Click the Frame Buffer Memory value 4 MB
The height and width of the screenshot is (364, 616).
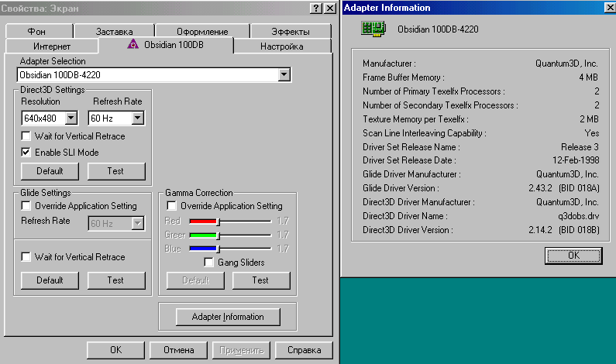pos(588,77)
